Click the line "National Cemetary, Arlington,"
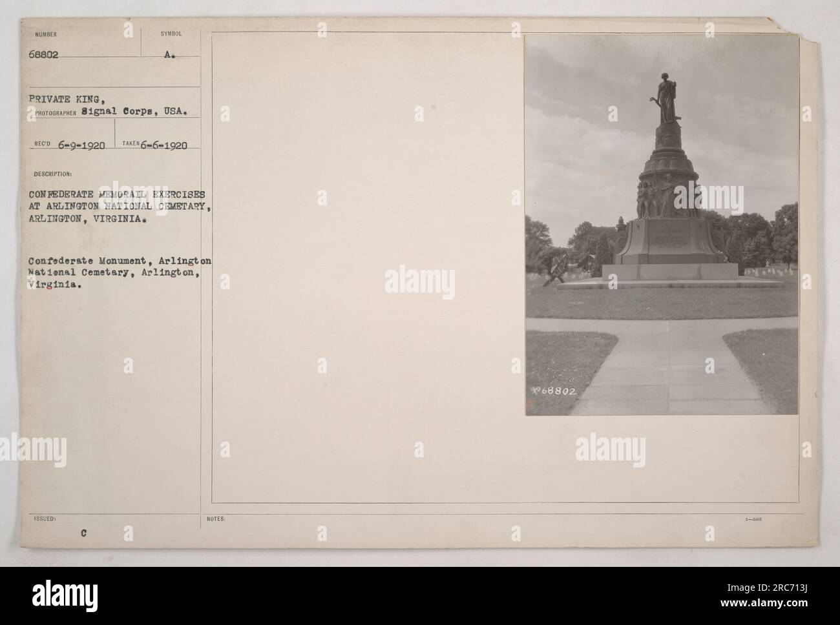Screen dimensions: 840x625 pyautogui.click(x=116, y=274)
